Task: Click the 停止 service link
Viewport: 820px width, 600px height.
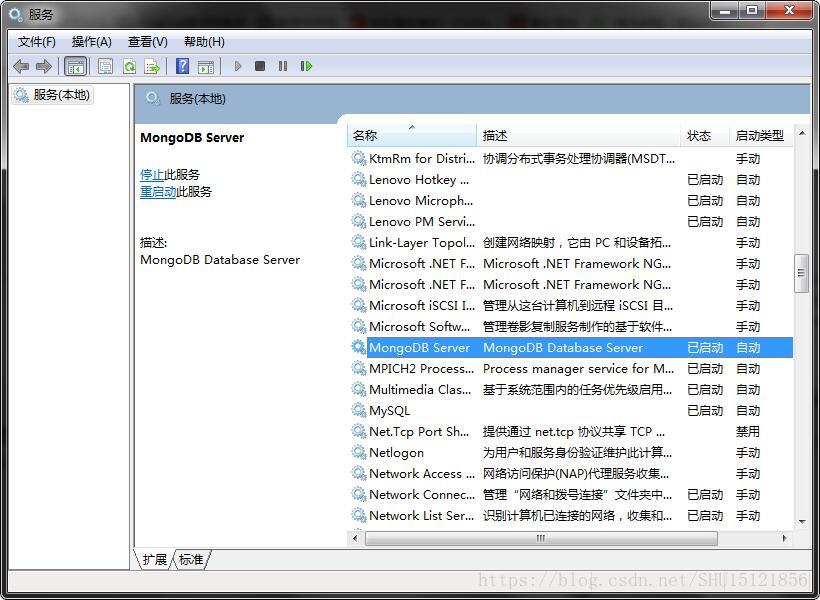Action: click(x=152, y=172)
